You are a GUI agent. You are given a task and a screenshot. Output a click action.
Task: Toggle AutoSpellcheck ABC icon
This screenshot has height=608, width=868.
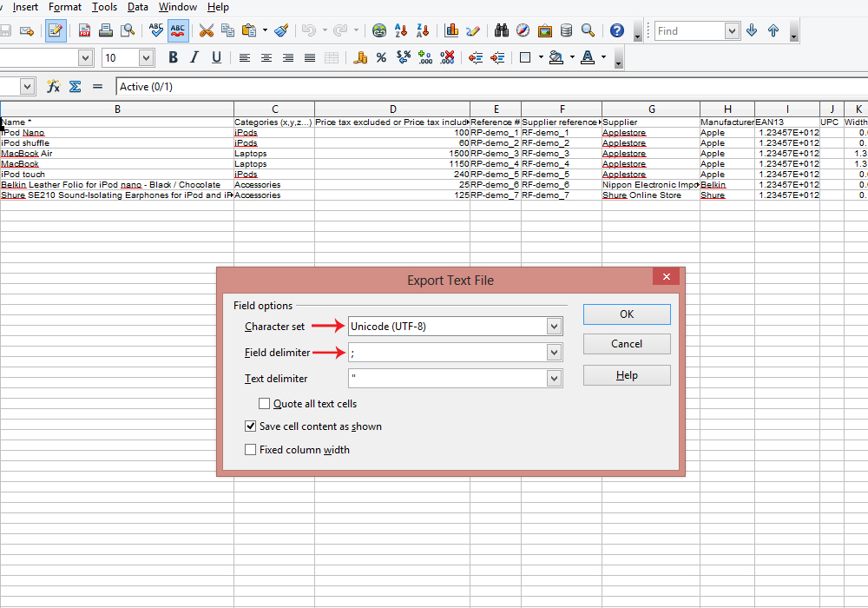(x=178, y=31)
